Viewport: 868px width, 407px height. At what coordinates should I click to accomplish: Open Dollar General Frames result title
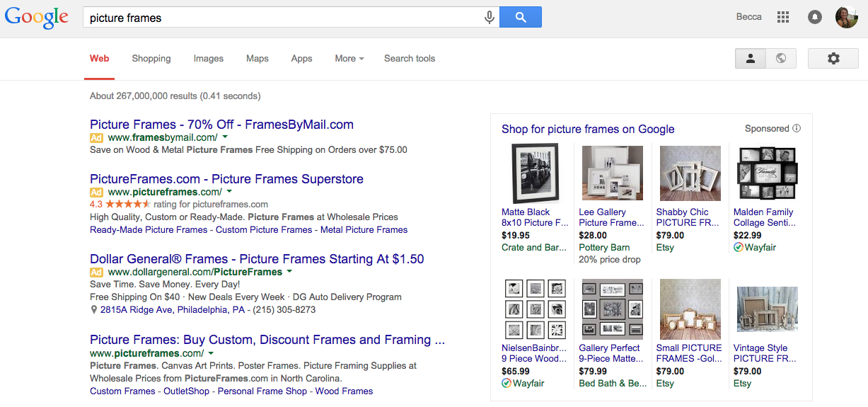257,259
